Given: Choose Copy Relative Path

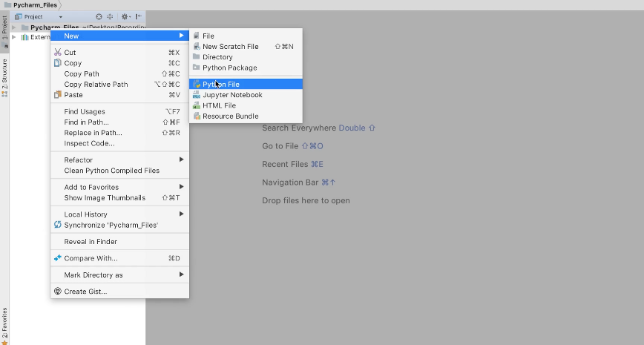Looking at the screenshot, I should 119,84.
